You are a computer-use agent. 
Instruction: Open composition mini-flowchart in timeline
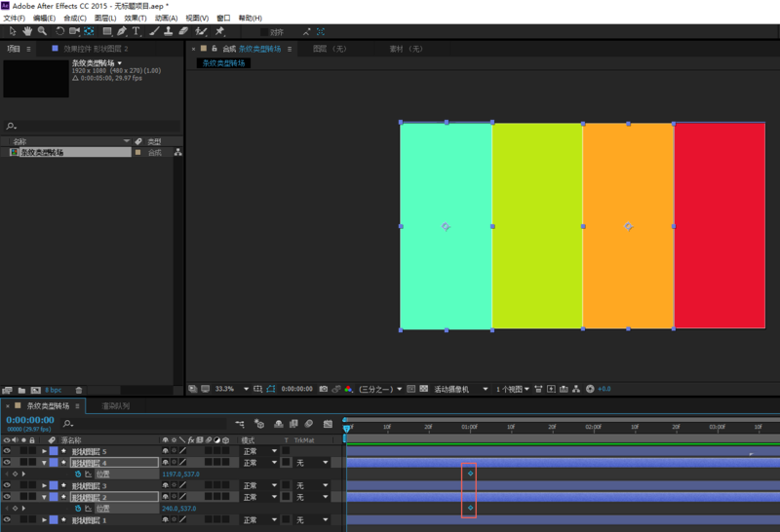click(x=240, y=424)
